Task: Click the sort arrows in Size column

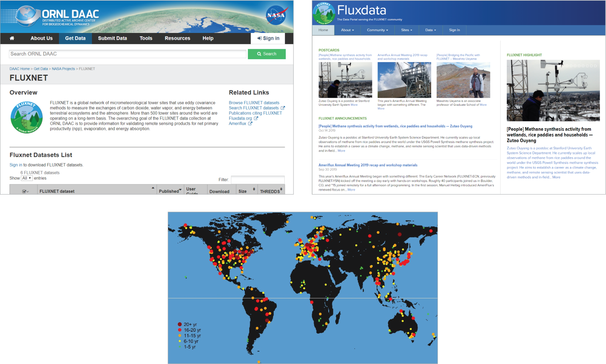Action: pos(254,189)
